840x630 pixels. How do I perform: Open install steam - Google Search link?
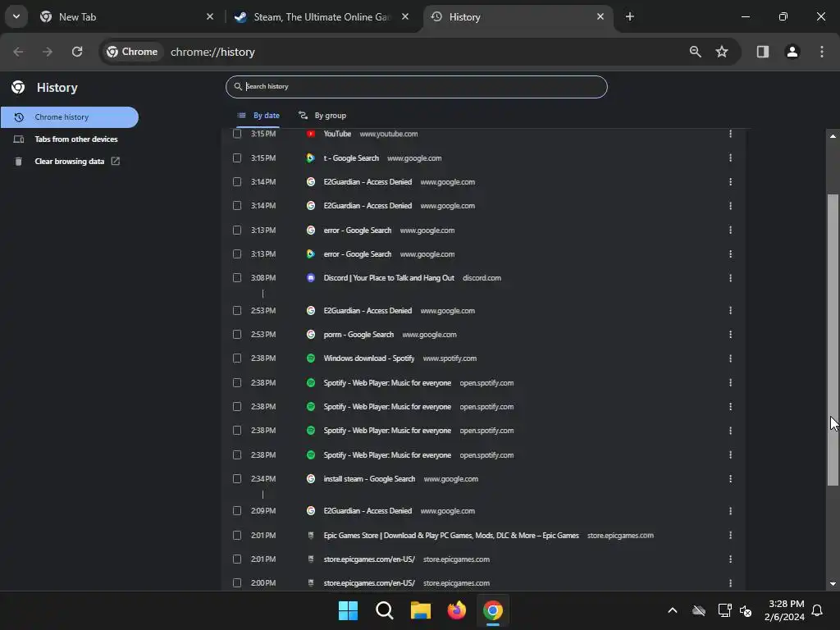(369, 479)
